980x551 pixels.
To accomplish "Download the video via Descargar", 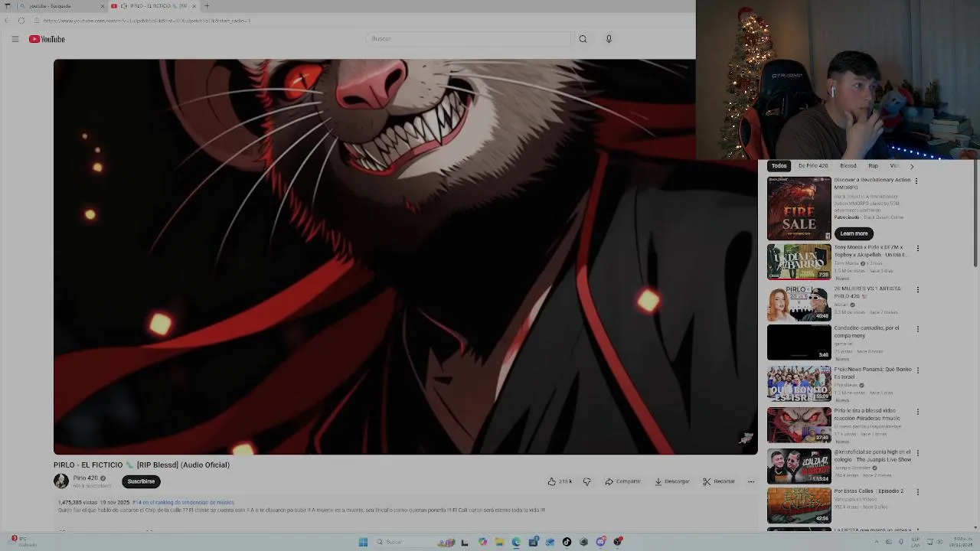I will pyautogui.click(x=672, y=481).
